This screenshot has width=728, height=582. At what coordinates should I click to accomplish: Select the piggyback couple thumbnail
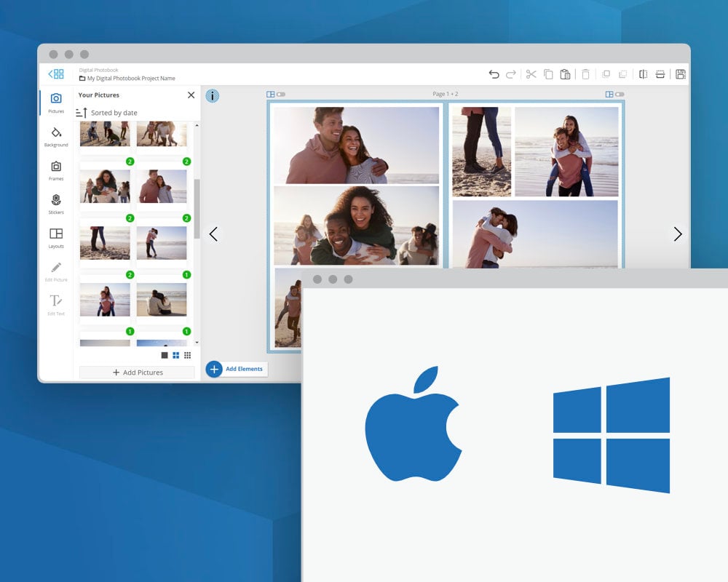click(x=105, y=300)
